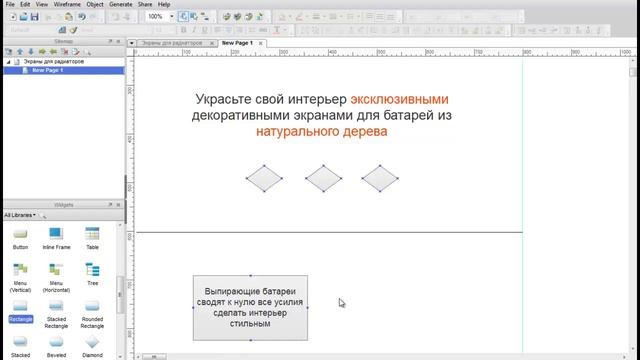The height and width of the screenshot is (360, 640).
Task: Click the New file toolbar icon
Action: coord(13,17)
